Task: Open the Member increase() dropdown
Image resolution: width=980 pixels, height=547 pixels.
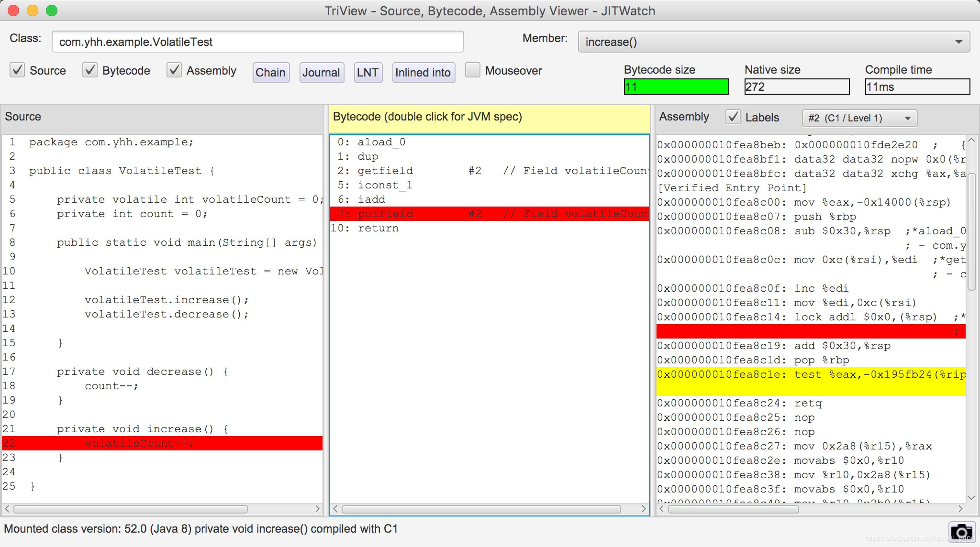Action: coord(774,42)
